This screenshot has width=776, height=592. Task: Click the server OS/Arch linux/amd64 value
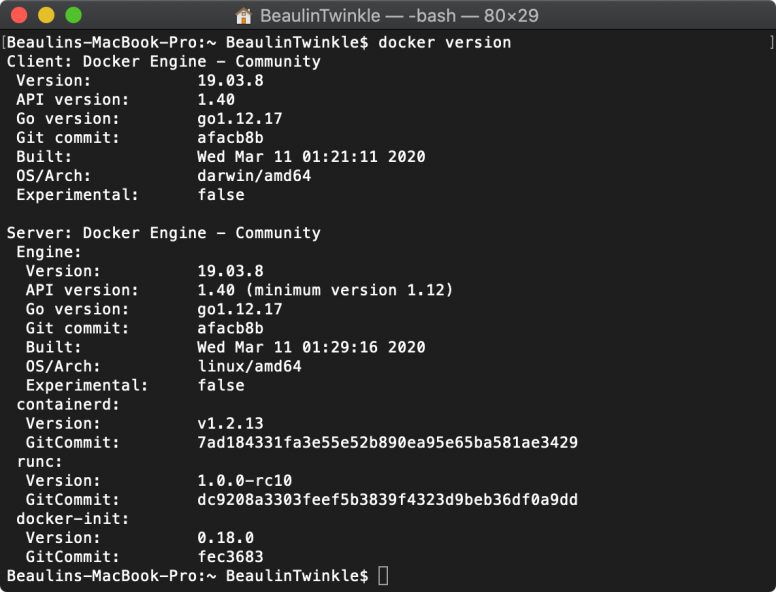coord(249,366)
